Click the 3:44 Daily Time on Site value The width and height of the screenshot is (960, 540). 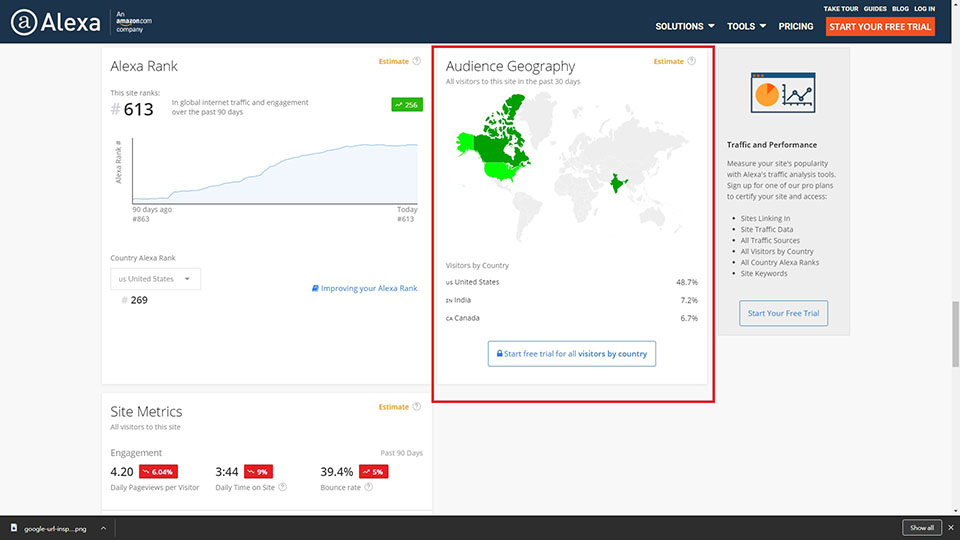point(227,472)
